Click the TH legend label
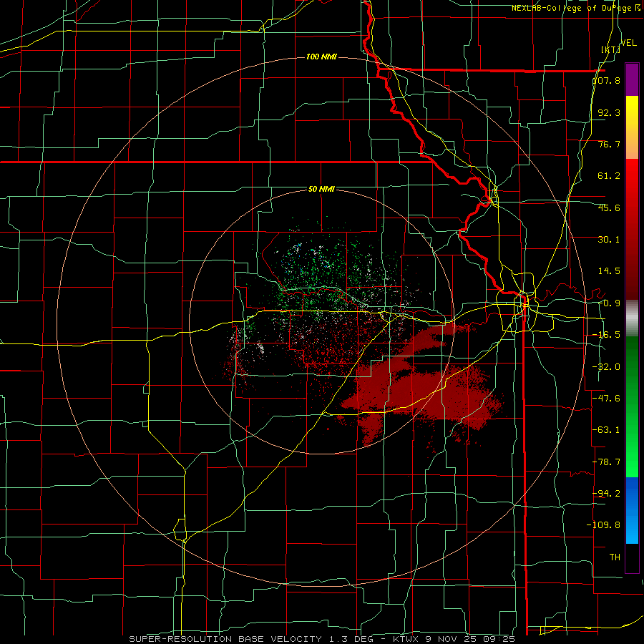Screen dimensions: 644x644 point(615,557)
